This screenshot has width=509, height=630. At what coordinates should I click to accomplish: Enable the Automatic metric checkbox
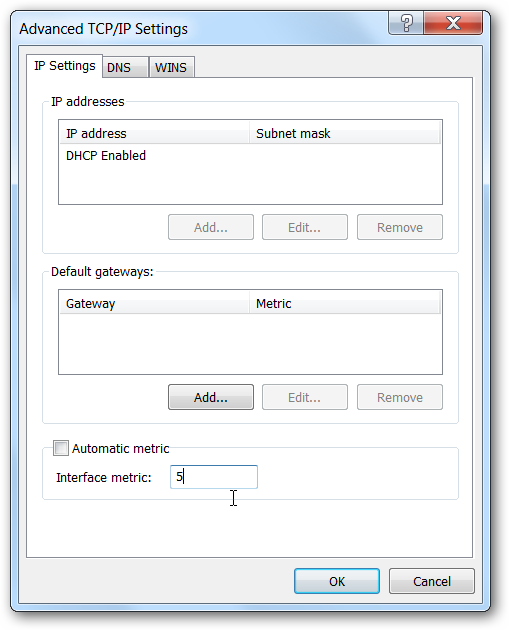(61, 448)
